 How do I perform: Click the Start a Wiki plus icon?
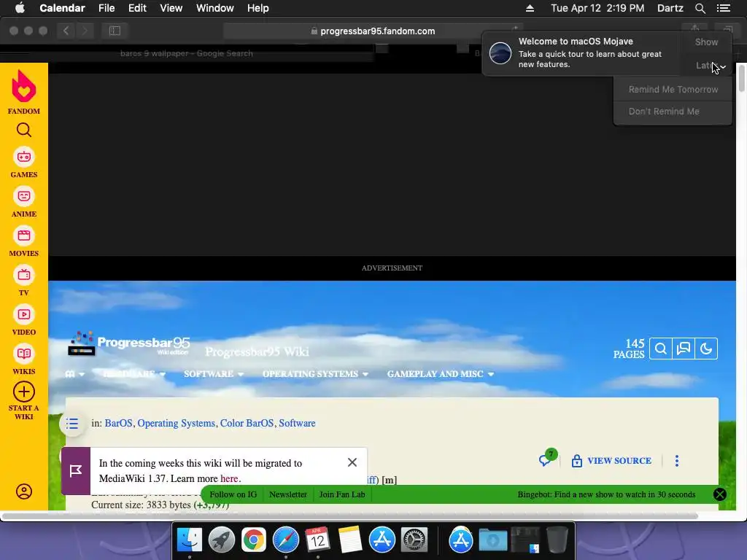[24, 392]
